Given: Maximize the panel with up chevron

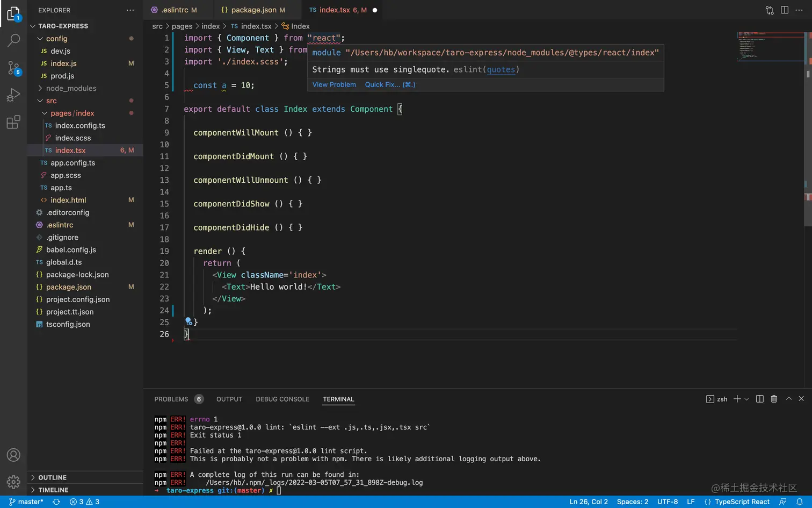Looking at the screenshot, I should [789, 399].
